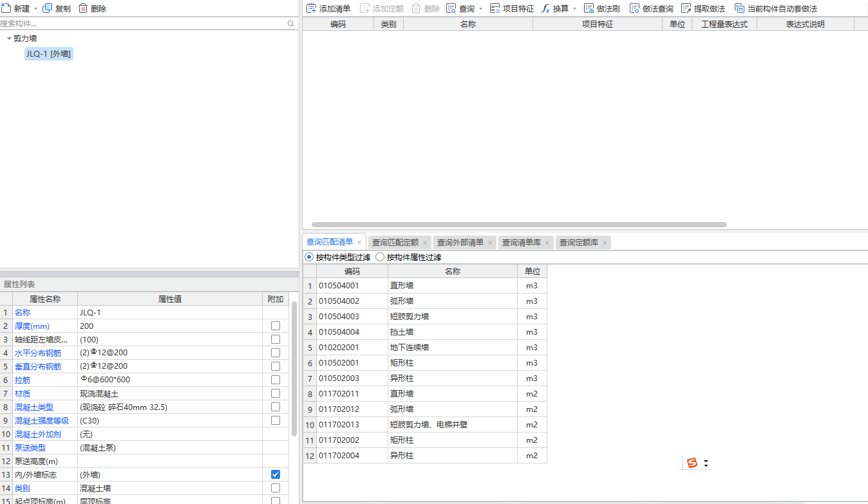Uncheck the 附加 checkbox for 内/外墙标志

(x=276, y=474)
